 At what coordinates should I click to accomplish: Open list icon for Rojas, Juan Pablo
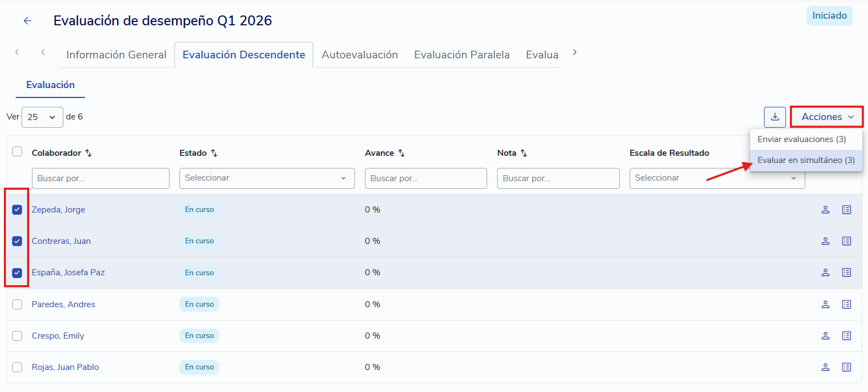(x=846, y=367)
